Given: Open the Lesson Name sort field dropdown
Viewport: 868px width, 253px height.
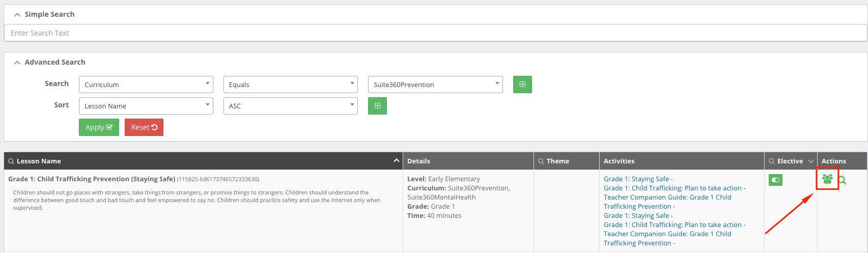Looking at the screenshot, I should pyautogui.click(x=146, y=106).
